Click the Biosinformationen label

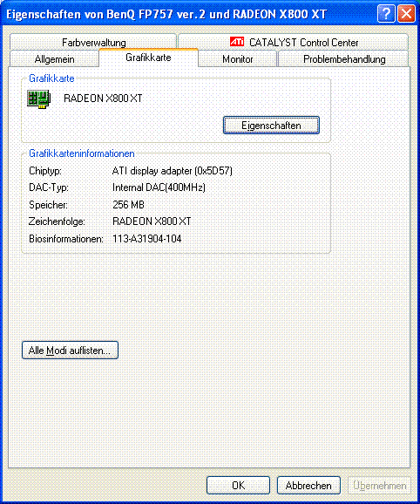pyautogui.click(x=66, y=239)
